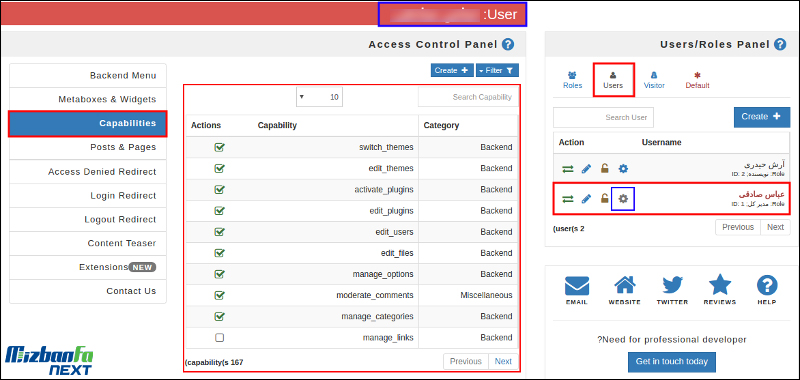Switch to the Roles tab
Image resolution: width=800 pixels, height=380 pixels.
click(572, 80)
